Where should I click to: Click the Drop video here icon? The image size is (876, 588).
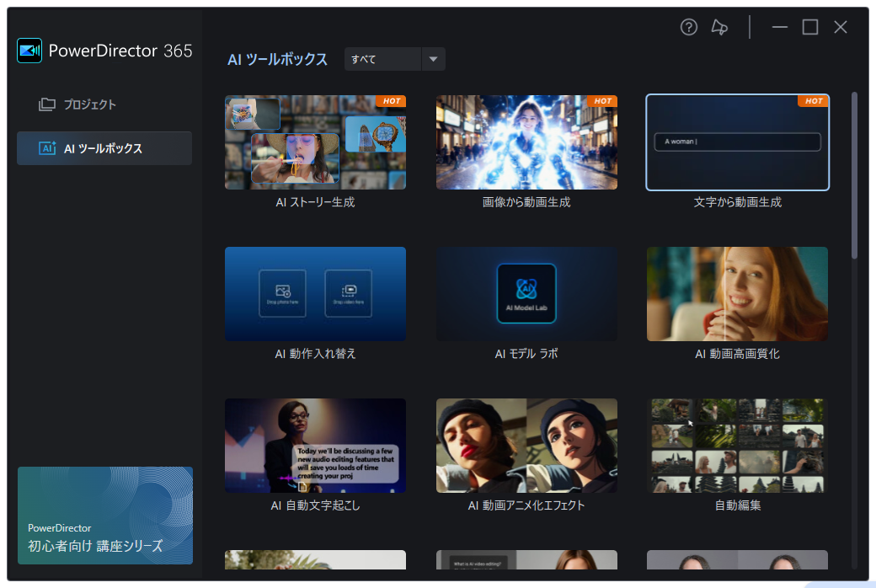coord(348,293)
